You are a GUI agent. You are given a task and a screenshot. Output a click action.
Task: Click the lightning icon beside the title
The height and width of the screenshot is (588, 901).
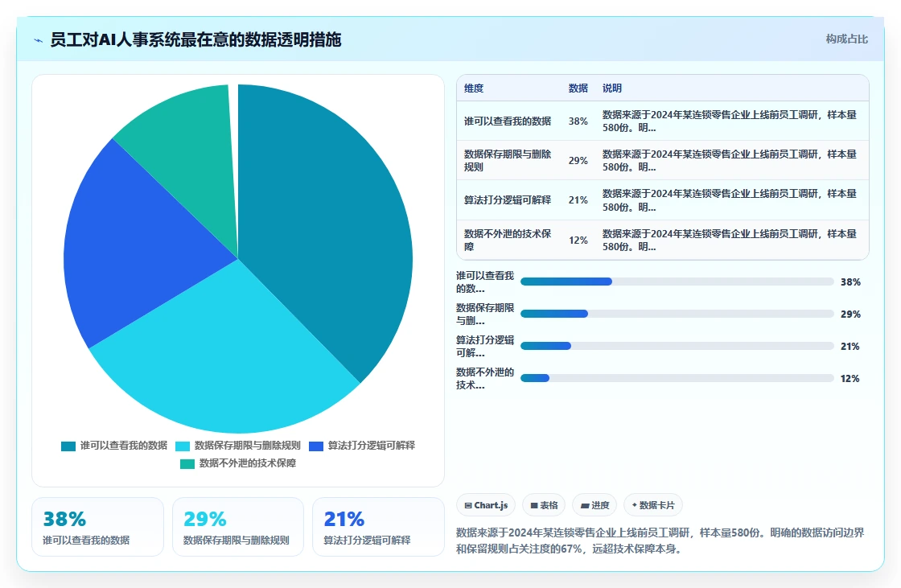pos(39,40)
